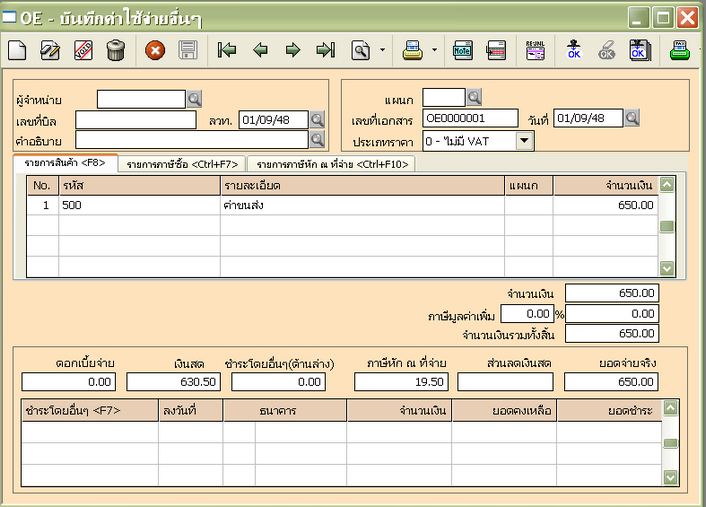Click the supplier lookup magnifier button
This screenshot has height=507, width=706.
tap(194, 98)
